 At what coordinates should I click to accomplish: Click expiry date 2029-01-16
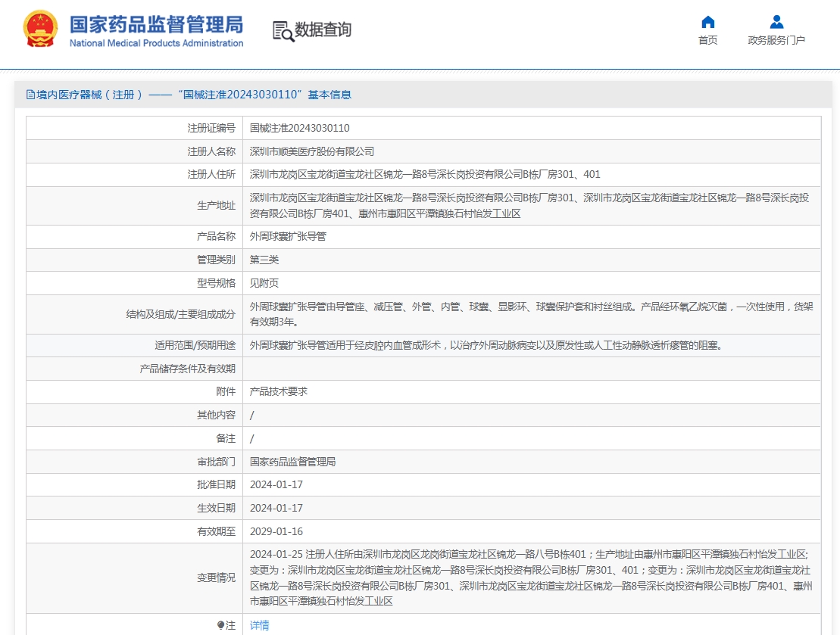[x=276, y=531]
